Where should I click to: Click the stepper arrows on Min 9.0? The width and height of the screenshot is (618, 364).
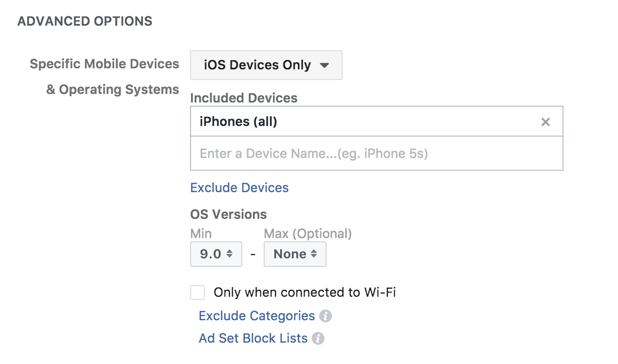[229, 254]
